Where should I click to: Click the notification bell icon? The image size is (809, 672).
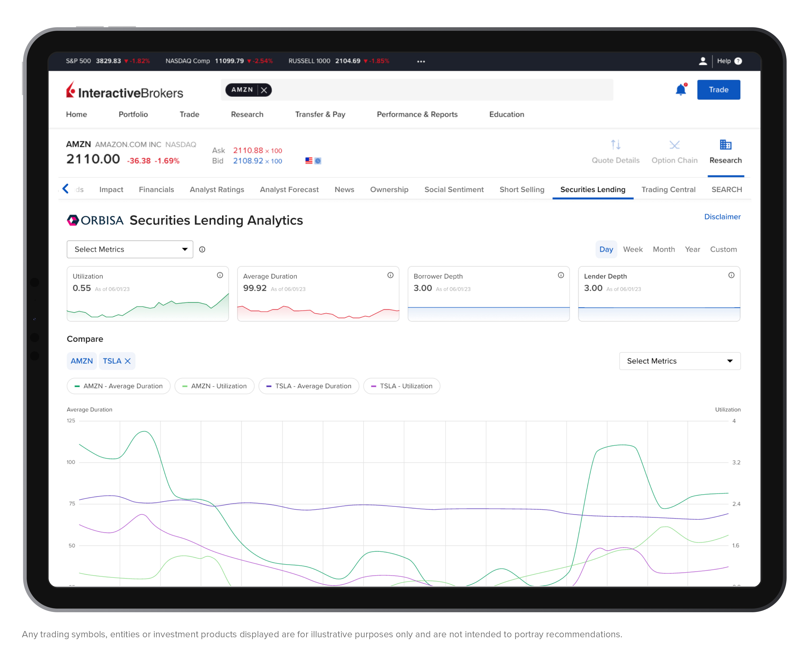click(x=680, y=90)
